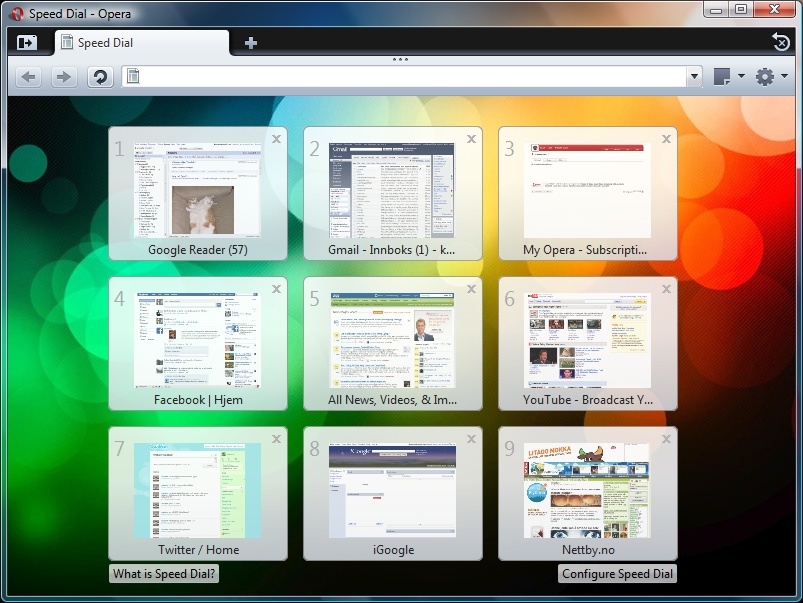Click the 'Facebook | Hjem' label
The height and width of the screenshot is (603, 803).
(198, 400)
